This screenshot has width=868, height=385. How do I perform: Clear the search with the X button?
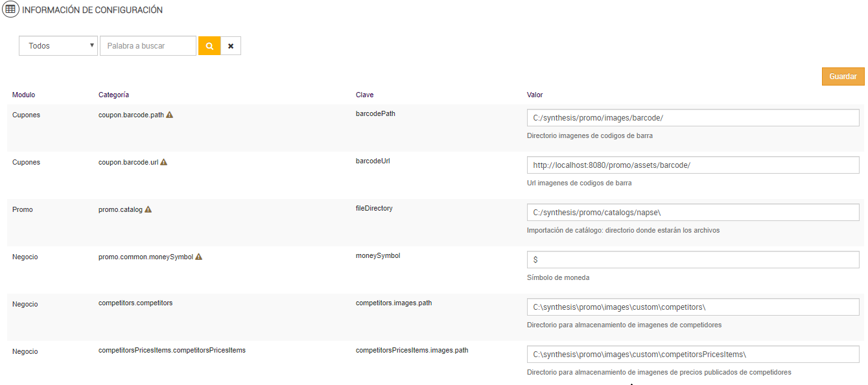(231, 46)
